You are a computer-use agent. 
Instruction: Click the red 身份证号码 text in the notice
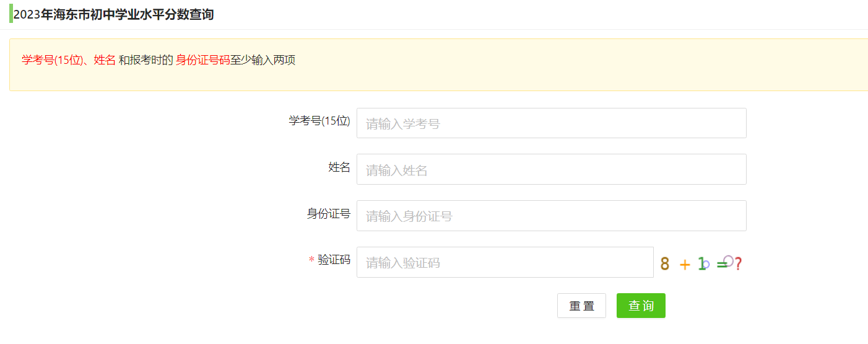(203, 60)
